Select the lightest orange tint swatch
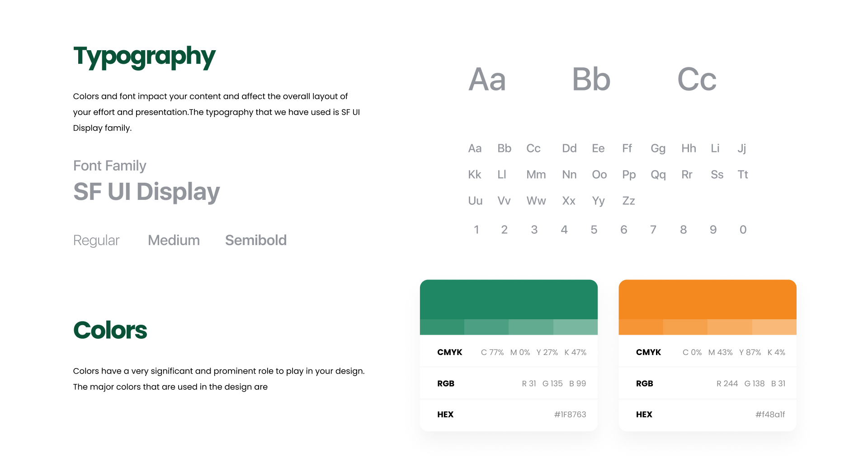The image size is (868, 473). (x=774, y=327)
